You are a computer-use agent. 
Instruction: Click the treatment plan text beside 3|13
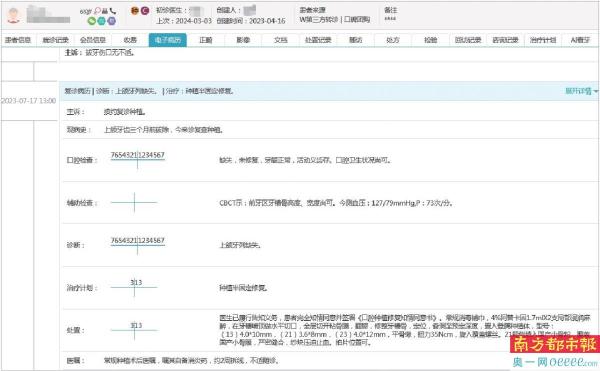coord(243,288)
